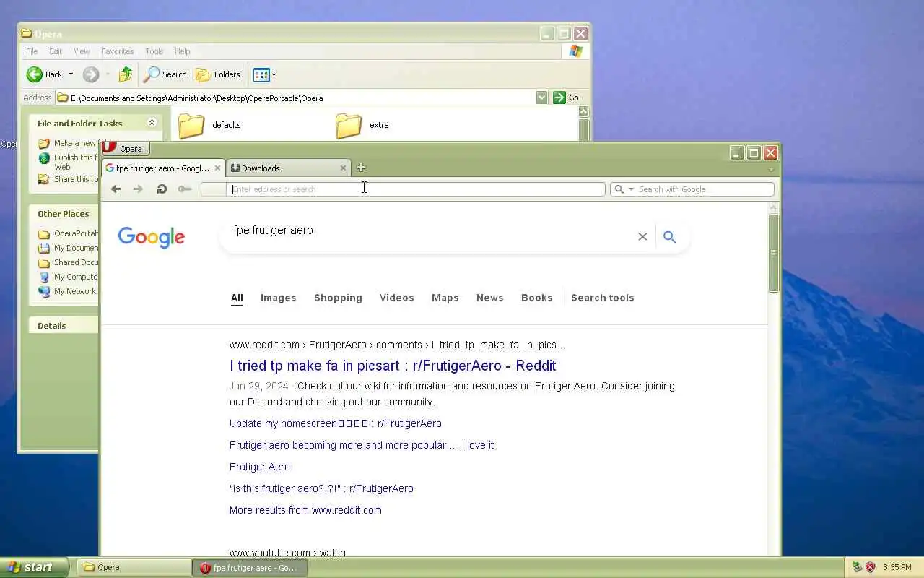Select Google's Books results tab
This screenshot has height=578, width=924.
point(536,298)
